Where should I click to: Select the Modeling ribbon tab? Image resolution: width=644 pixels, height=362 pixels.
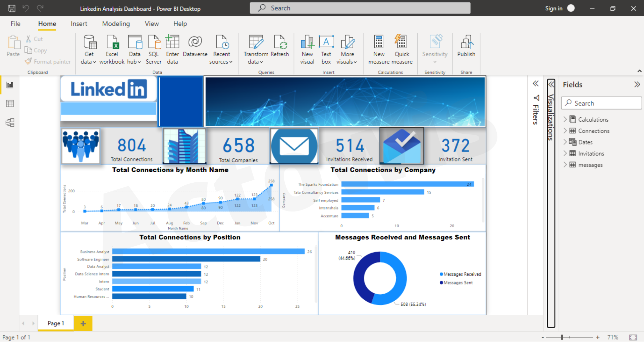coord(116,24)
